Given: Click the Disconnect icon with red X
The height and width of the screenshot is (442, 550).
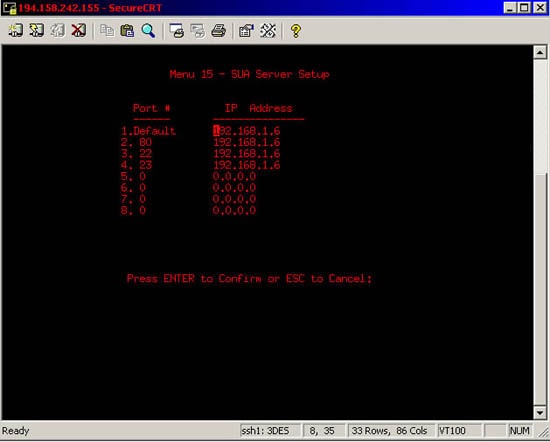Looking at the screenshot, I should tap(78, 31).
